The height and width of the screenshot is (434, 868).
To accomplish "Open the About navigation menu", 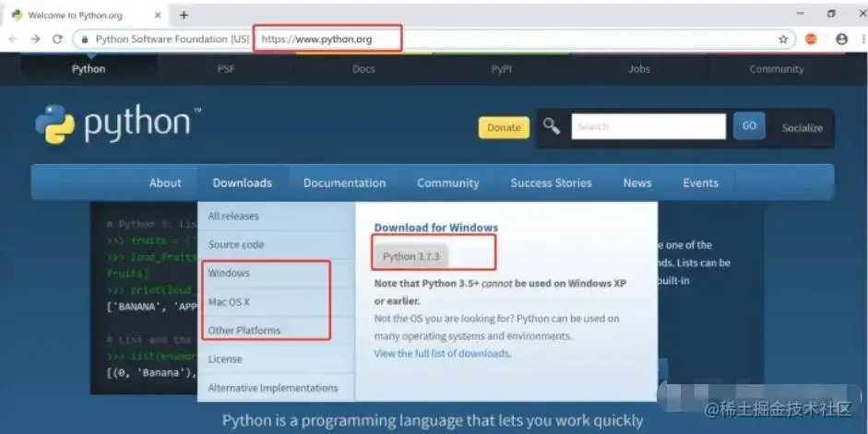I will [165, 183].
